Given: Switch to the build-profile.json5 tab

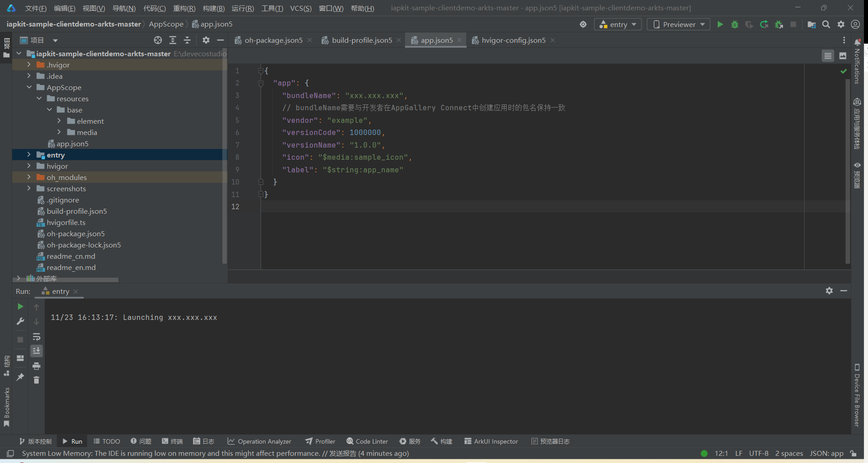Looking at the screenshot, I should click(x=361, y=40).
